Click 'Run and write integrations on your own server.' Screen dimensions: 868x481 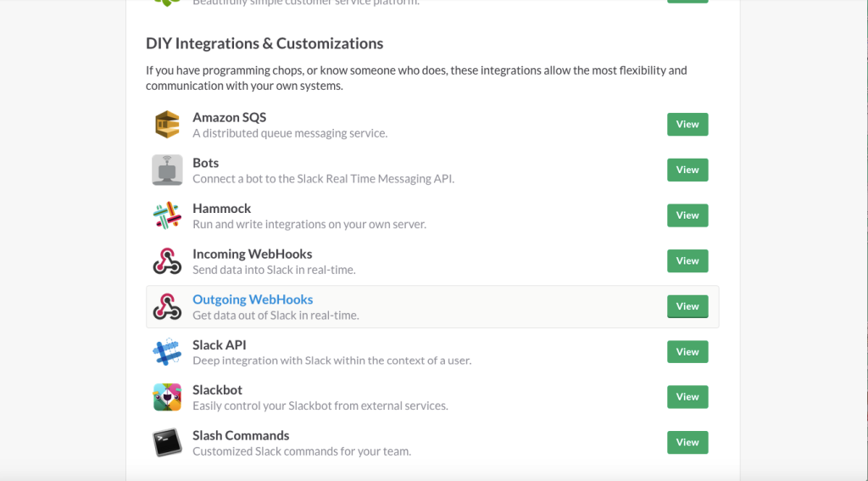click(x=309, y=224)
